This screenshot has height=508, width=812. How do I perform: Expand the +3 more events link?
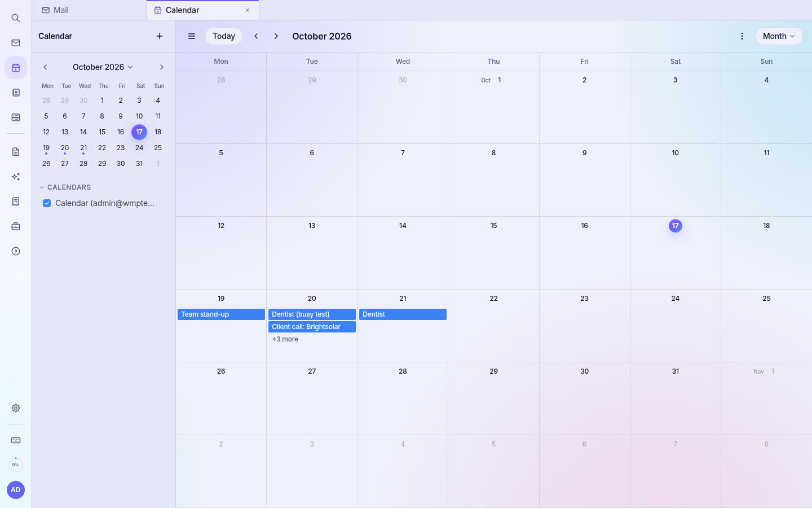pyautogui.click(x=285, y=339)
